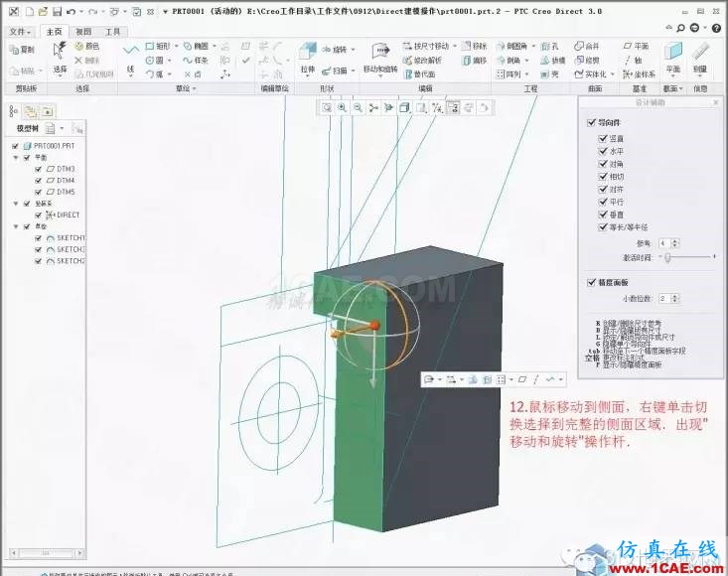
Task: Click the 颜色 (Color) tool
Action: pos(87,46)
